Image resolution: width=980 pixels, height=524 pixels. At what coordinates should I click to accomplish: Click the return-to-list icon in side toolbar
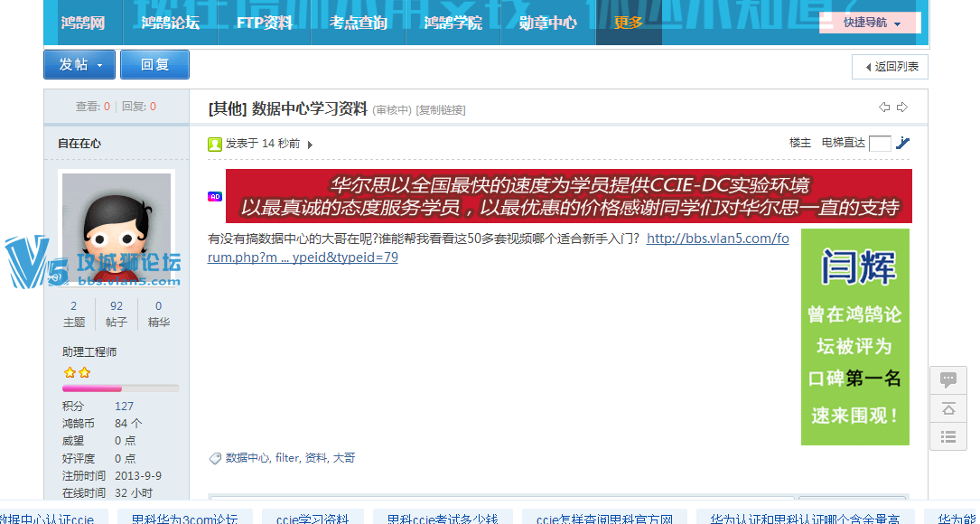coord(948,437)
